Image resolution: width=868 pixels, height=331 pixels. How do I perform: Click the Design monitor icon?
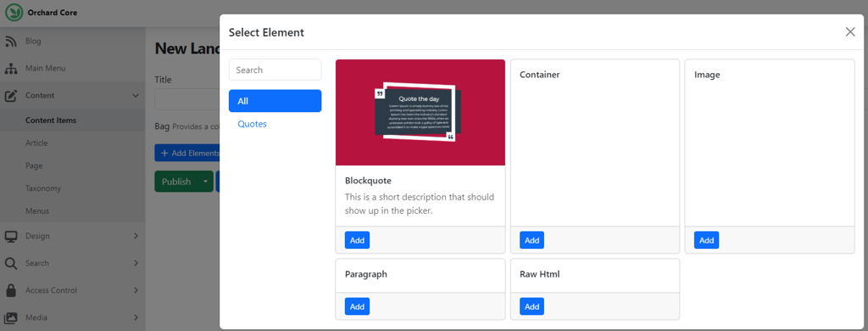pyautogui.click(x=10, y=236)
